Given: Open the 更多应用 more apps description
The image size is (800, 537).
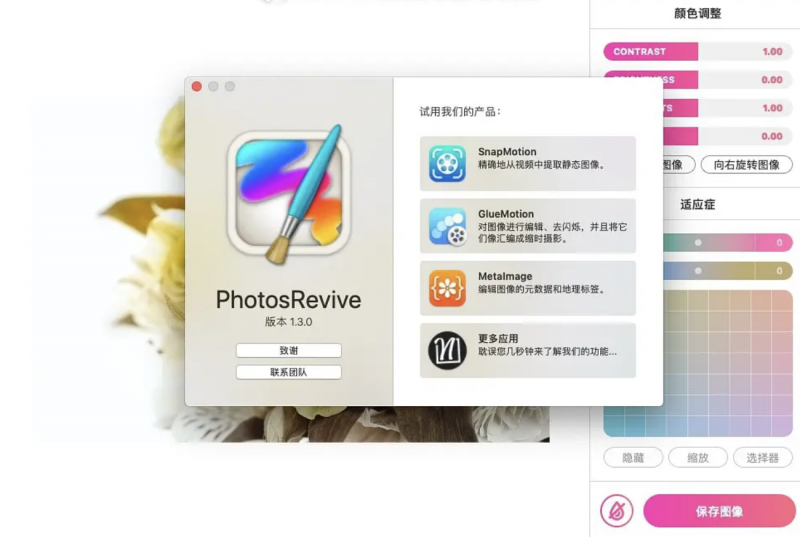Looking at the screenshot, I should (x=547, y=351).
